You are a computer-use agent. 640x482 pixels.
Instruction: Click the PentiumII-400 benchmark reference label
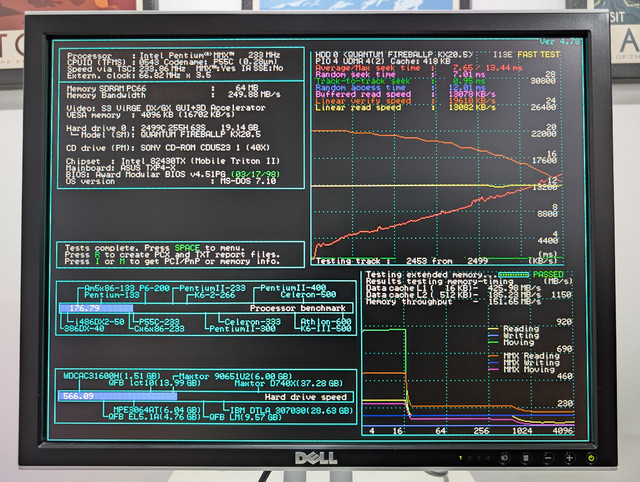click(293, 288)
